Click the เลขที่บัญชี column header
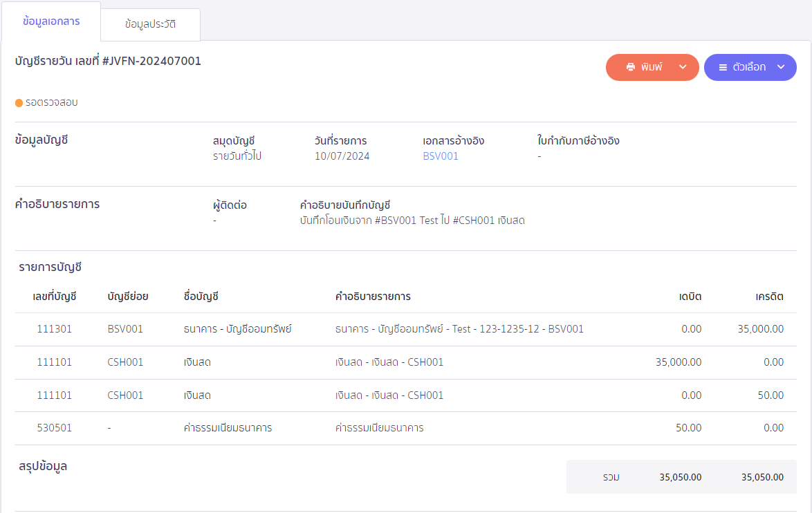Viewport: 812px width, 513px height. pos(55,297)
